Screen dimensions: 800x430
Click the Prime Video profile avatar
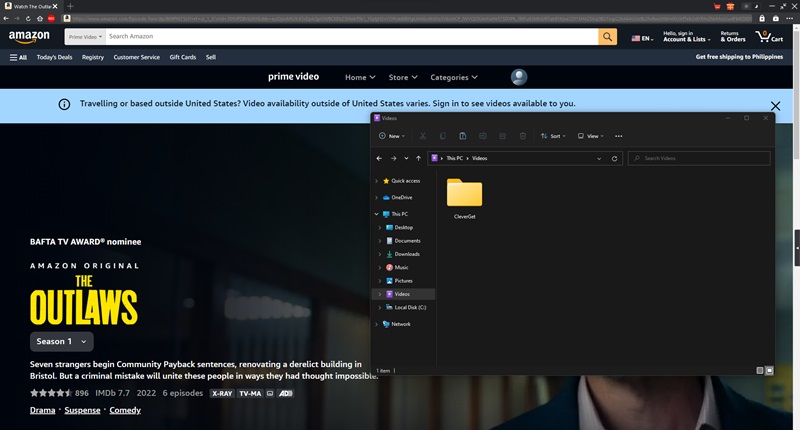[519, 77]
